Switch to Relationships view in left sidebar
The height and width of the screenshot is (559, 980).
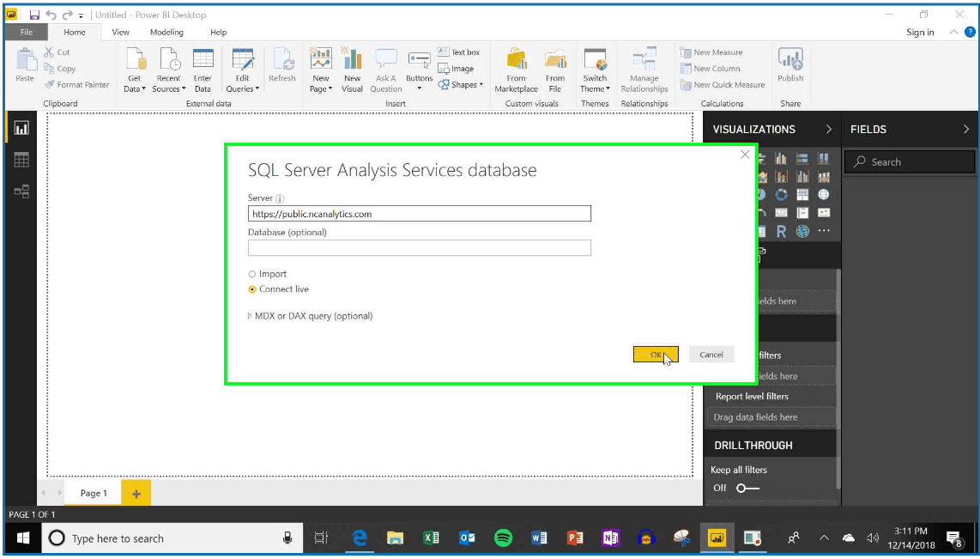(21, 191)
